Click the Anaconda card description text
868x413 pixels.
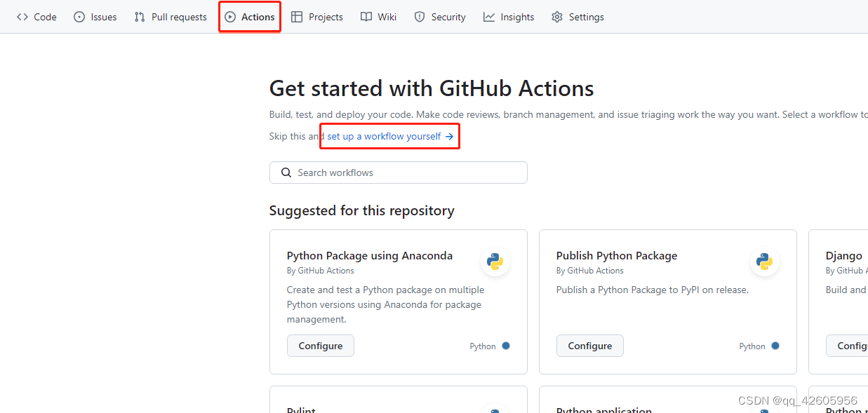coord(386,304)
